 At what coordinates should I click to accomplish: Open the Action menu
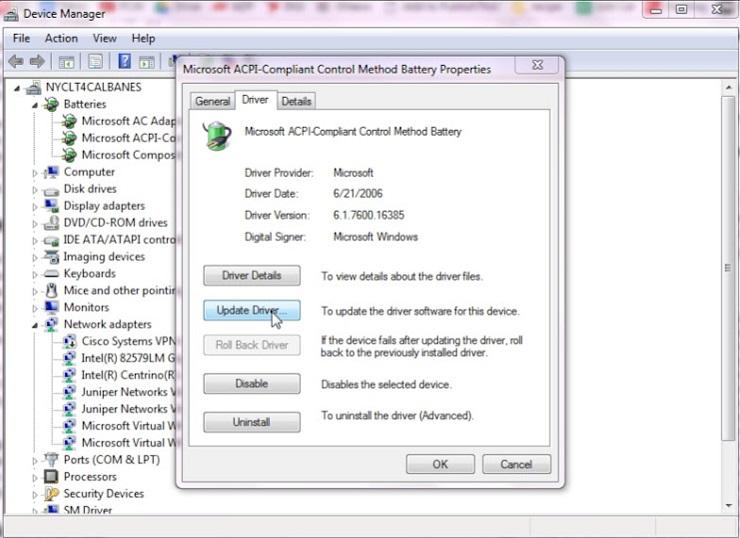(61, 38)
